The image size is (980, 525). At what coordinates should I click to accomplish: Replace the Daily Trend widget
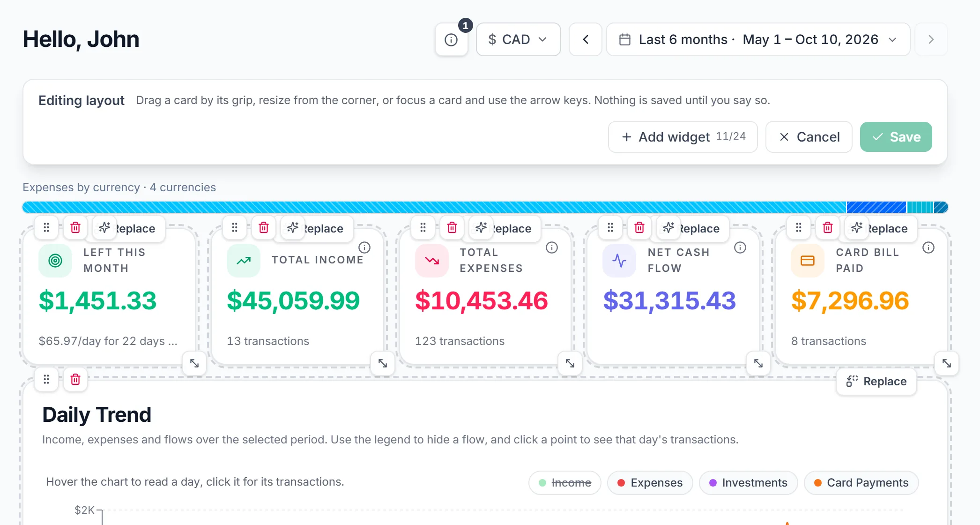(x=876, y=382)
